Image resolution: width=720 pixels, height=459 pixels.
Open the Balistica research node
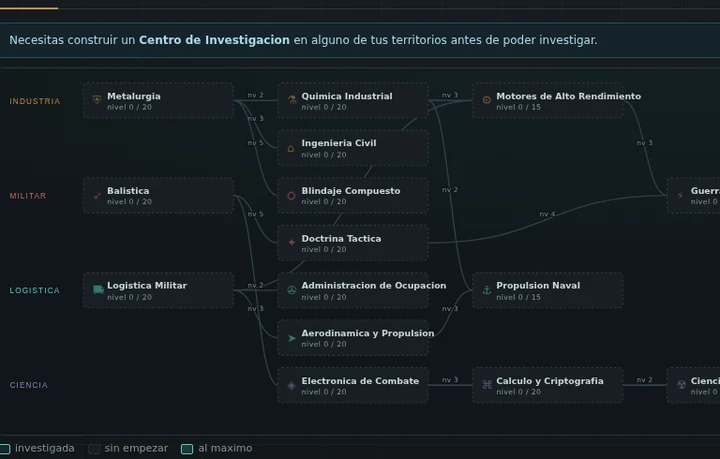click(158, 196)
